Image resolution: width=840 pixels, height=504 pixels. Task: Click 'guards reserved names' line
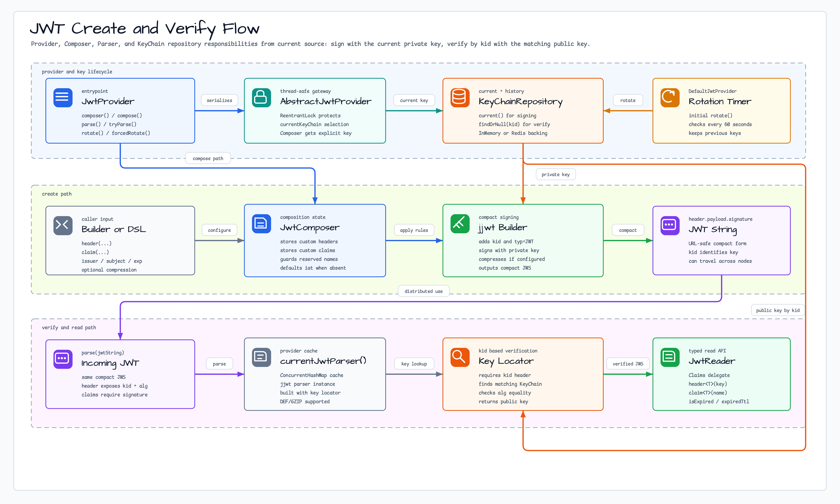tap(309, 259)
